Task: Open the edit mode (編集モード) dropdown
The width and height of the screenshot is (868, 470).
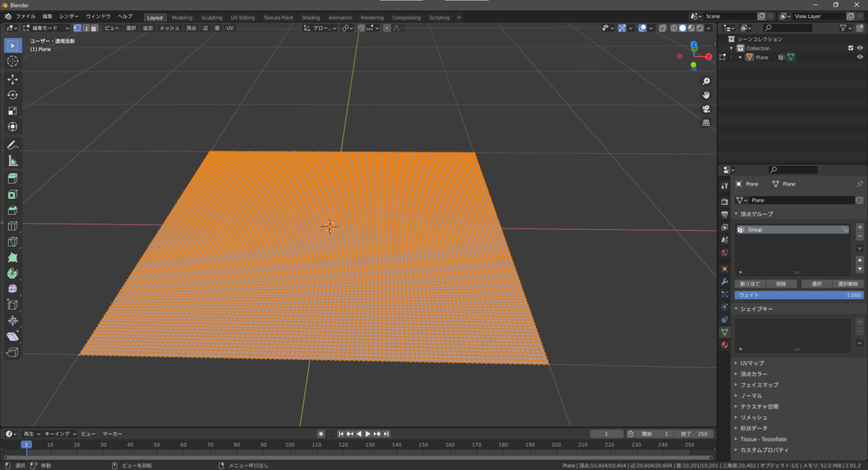Action: pyautogui.click(x=46, y=28)
